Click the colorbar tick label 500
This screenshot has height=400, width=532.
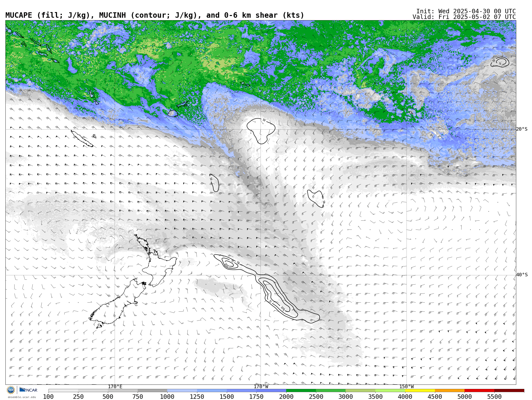tap(108, 397)
